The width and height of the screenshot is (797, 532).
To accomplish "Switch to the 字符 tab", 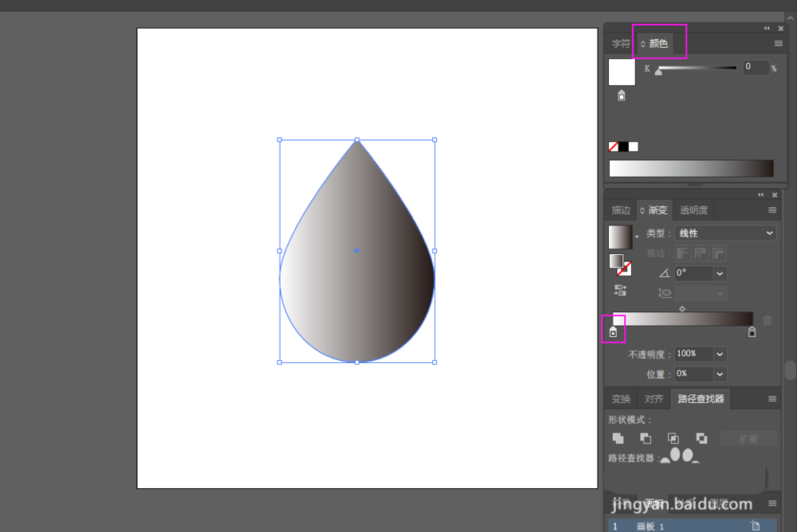I will click(620, 44).
